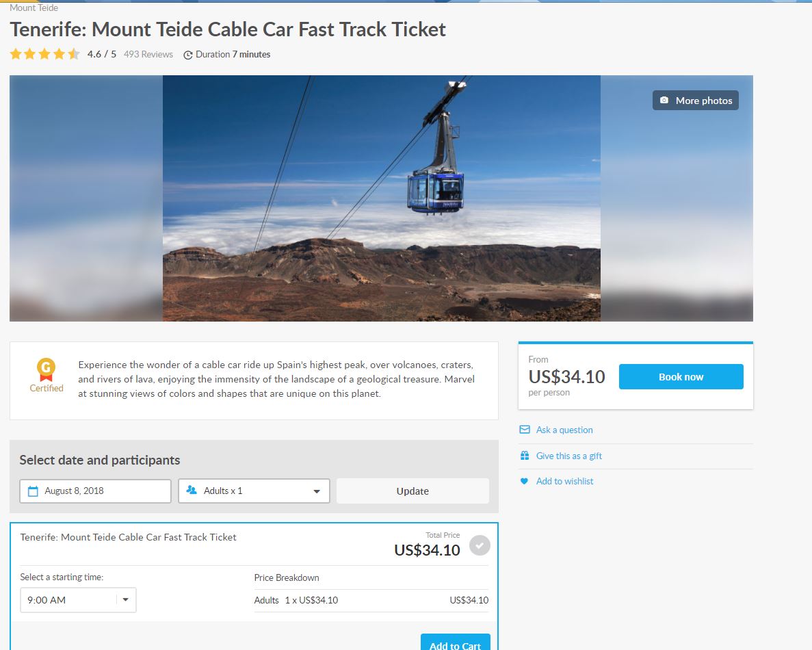Click the gift box icon
This screenshot has height=650, width=812.
(525, 456)
